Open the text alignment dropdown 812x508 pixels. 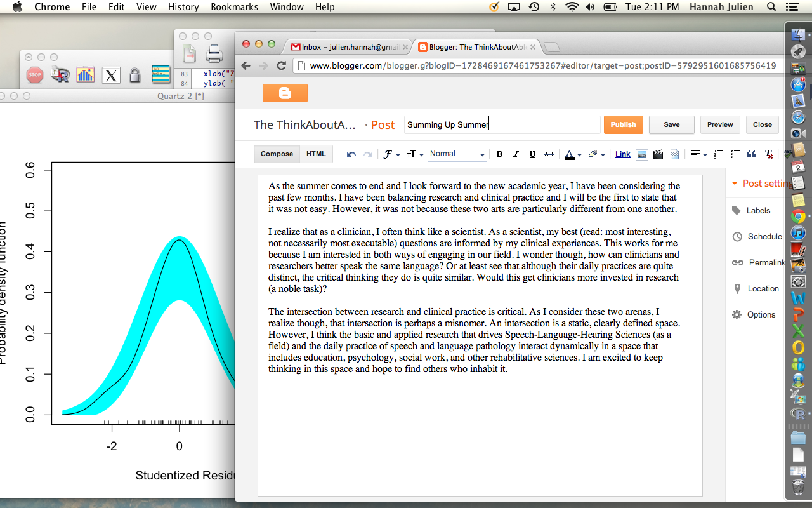tap(698, 154)
